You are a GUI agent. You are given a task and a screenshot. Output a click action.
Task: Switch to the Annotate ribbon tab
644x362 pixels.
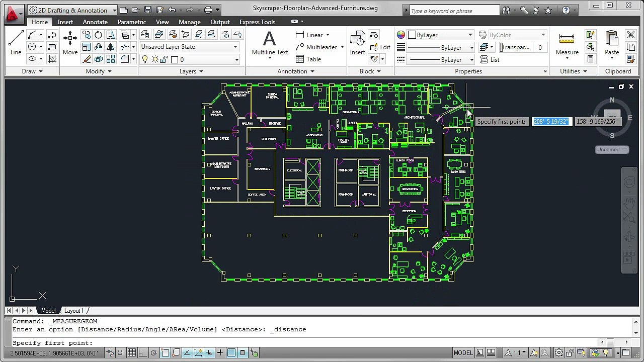tap(95, 22)
